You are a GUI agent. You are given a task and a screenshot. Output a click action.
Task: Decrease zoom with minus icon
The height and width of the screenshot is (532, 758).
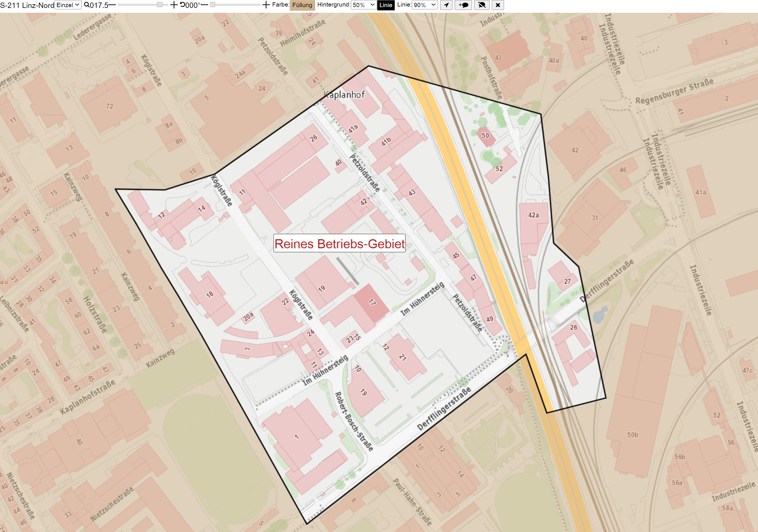pyautogui.click(x=112, y=5)
